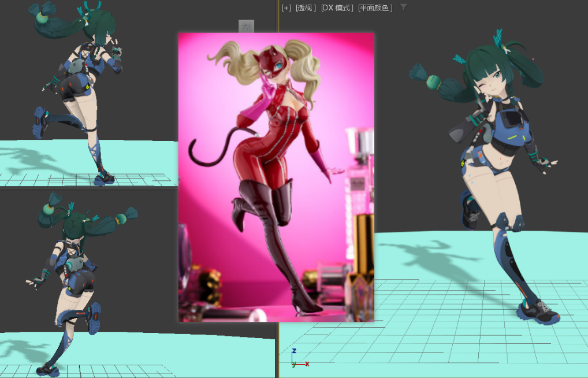Select the character model in top-left viewport
588x378 pixels.
(x=77, y=92)
